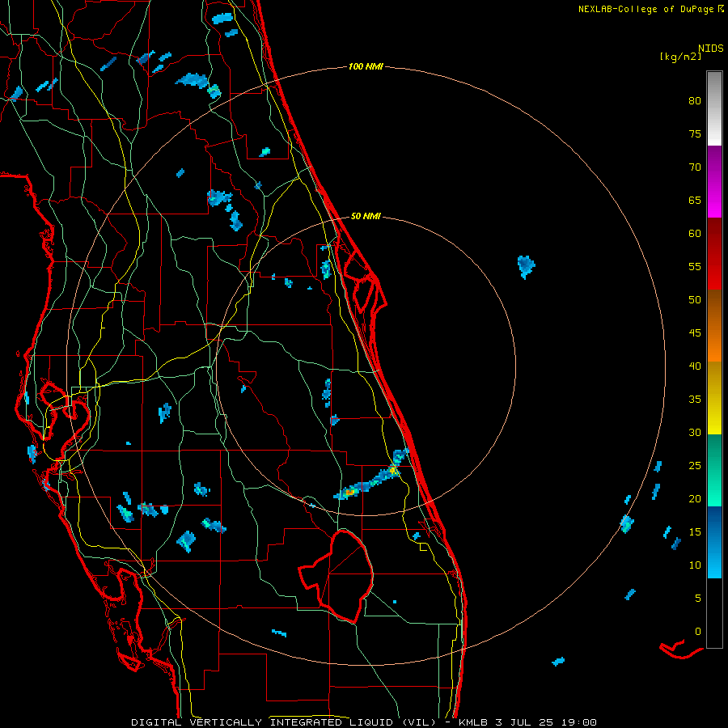Click the 10 value on color scale
This screenshot has width=728, height=728.
(695, 565)
